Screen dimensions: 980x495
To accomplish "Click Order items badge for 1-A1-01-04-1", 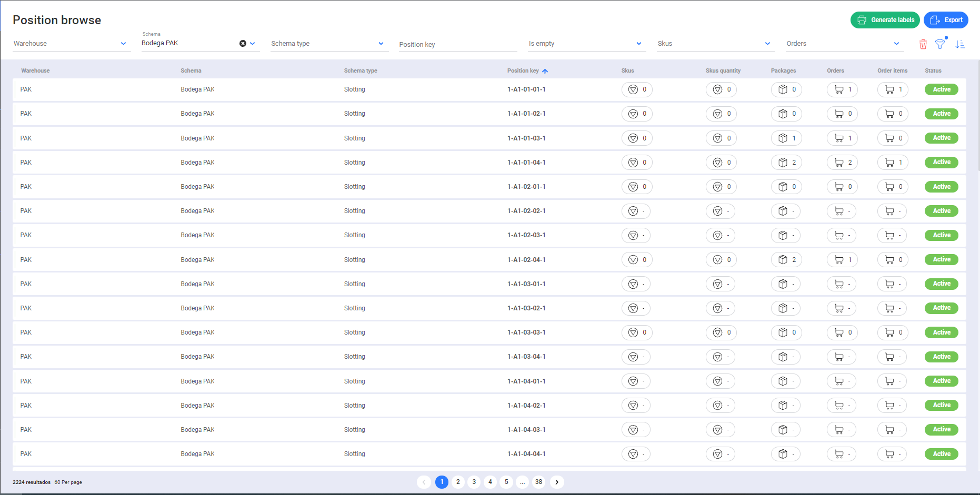I will (893, 163).
